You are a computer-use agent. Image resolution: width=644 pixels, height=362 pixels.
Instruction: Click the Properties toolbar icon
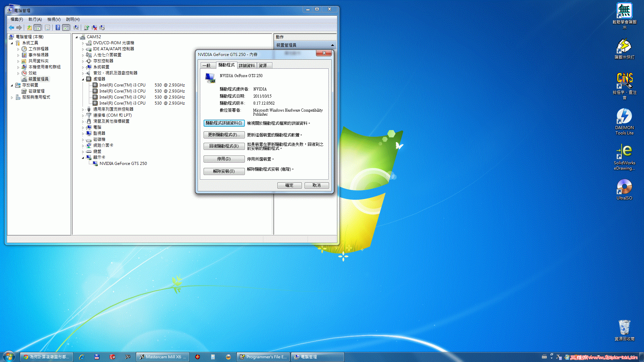[47, 28]
